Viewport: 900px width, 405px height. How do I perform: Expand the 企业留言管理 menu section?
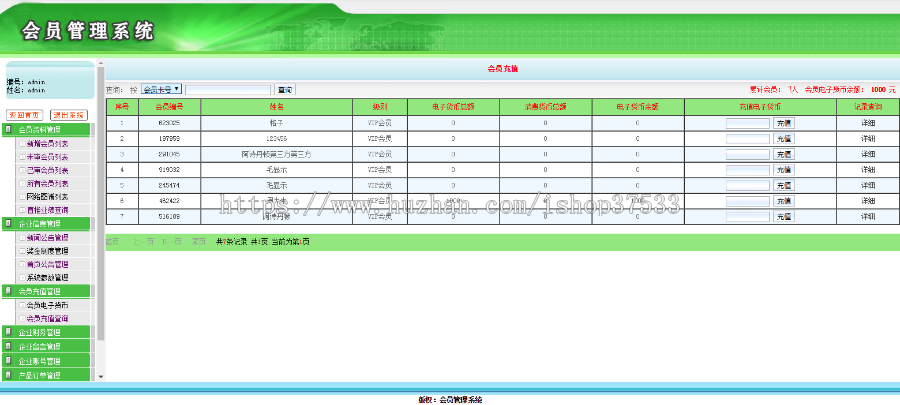point(46,346)
